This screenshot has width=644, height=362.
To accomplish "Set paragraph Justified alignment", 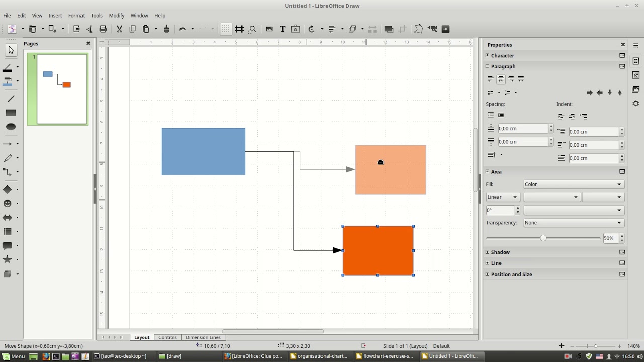I will (x=521, y=79).
